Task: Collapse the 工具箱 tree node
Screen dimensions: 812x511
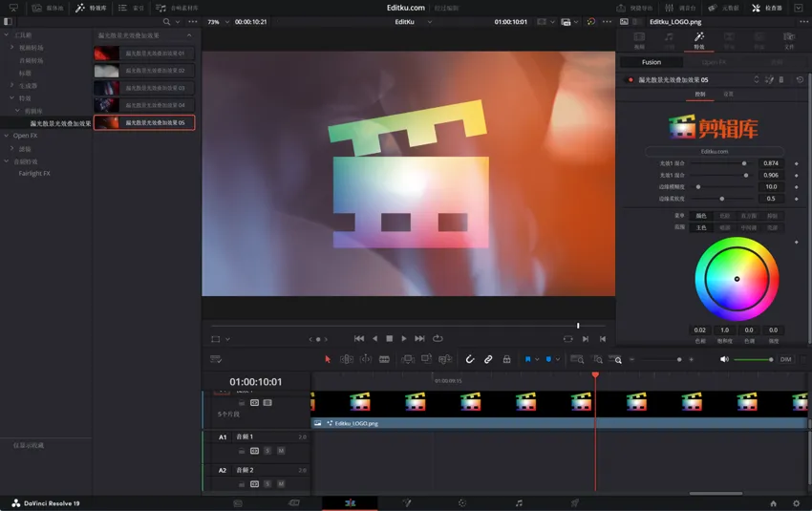Action: [8, 34]
